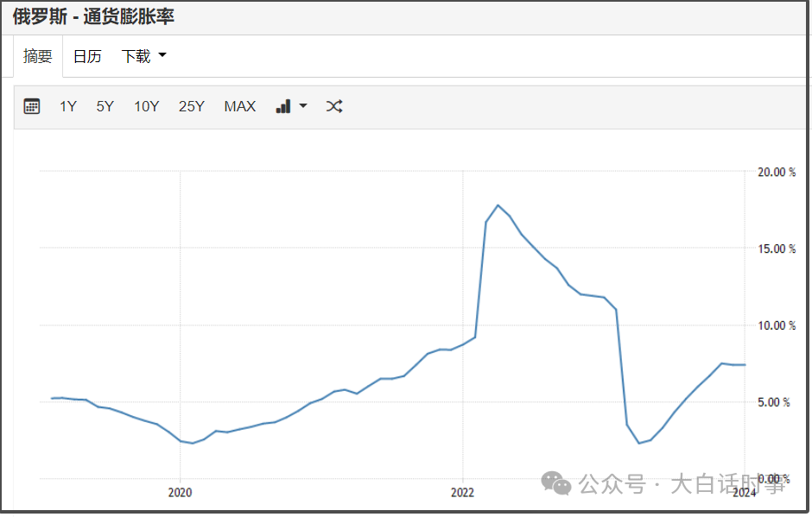
Task: Open the calendar date range icon
Action: coord(32,106)
